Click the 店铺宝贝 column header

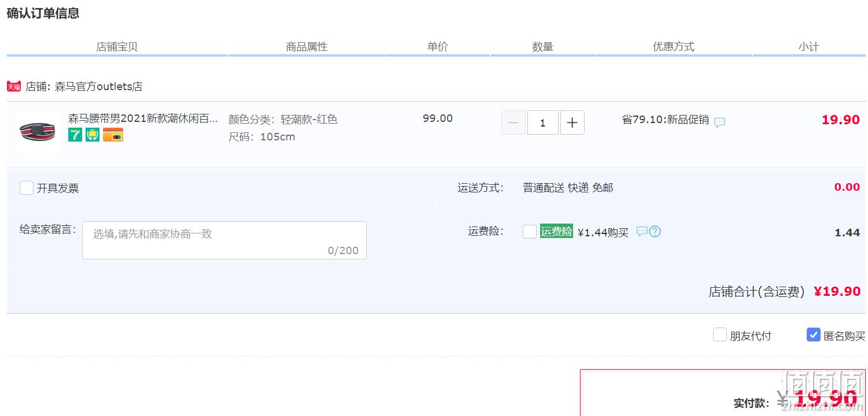point(117,47)
